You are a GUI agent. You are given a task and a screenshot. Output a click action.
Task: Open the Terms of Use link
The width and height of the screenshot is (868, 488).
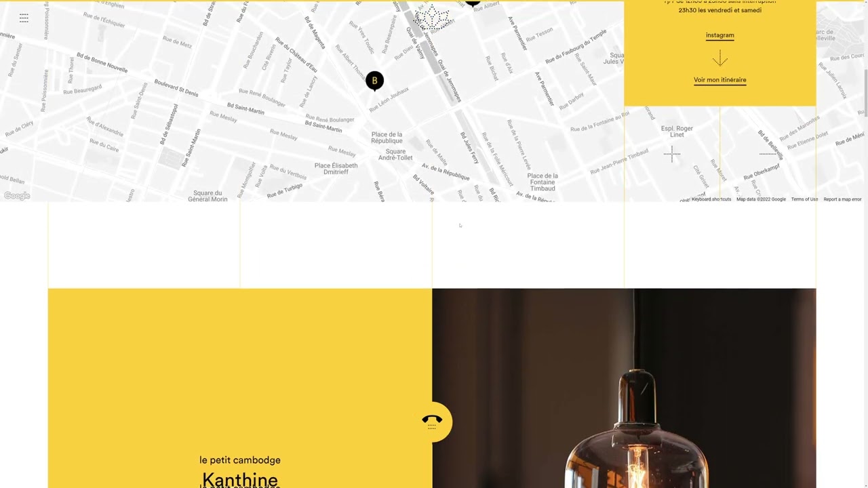(x=804, y=199)
